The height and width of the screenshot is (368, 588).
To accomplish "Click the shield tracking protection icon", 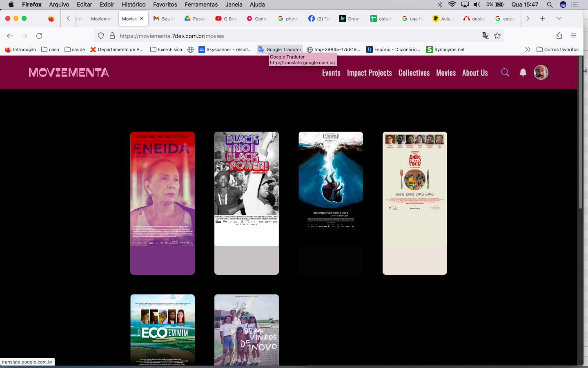I will pyautogui.click(x=101, y=36).
